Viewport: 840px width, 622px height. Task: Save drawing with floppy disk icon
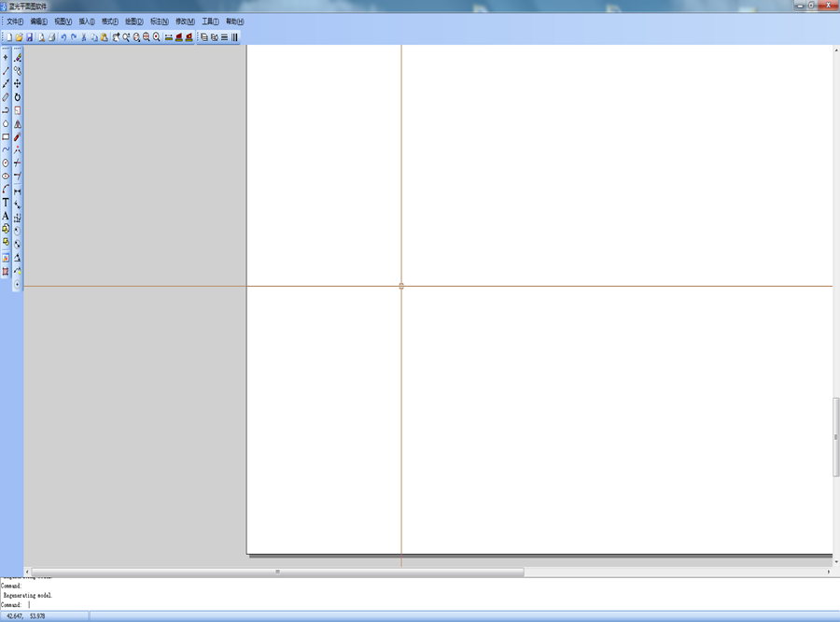coord(30,37)
